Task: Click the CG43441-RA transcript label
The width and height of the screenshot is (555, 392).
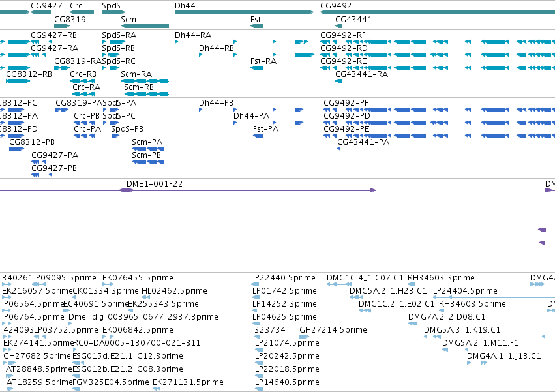Action: click(362, 74)
